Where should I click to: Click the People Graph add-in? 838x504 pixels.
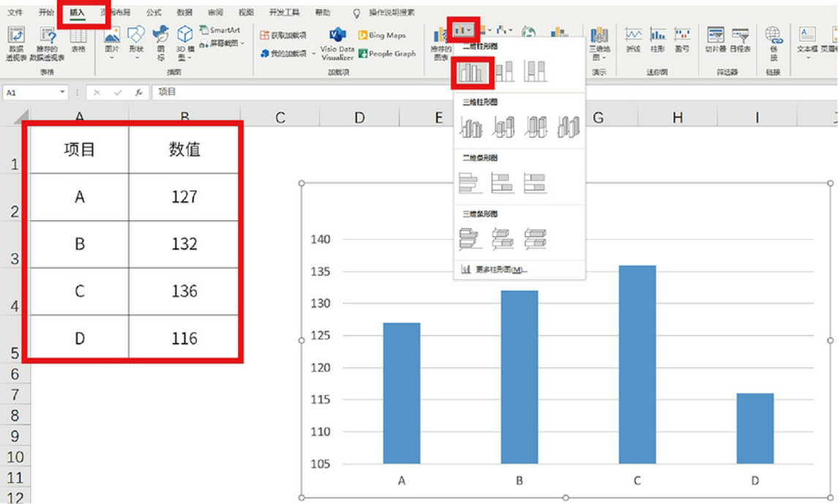[x=386, y=53]
